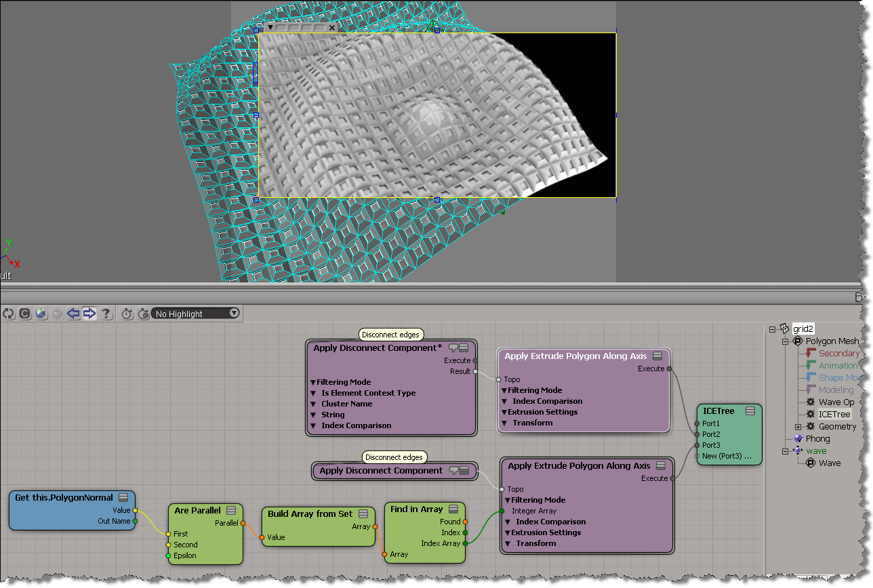Click the Phong material in the tree

(x=817, y=439)
